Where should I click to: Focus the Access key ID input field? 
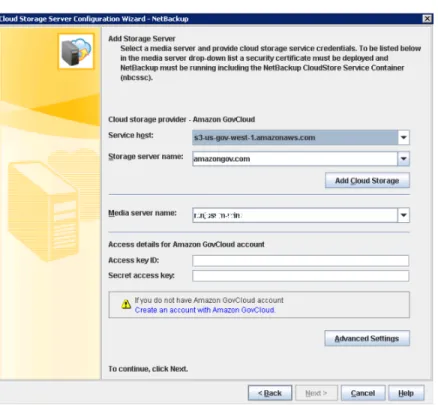tap(300, 260)
